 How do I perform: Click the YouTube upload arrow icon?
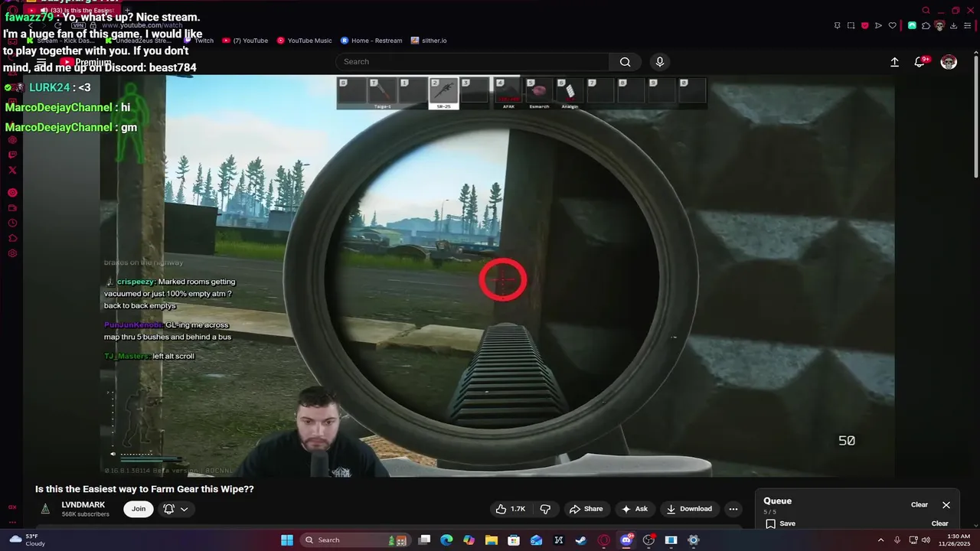pos(894,62)
